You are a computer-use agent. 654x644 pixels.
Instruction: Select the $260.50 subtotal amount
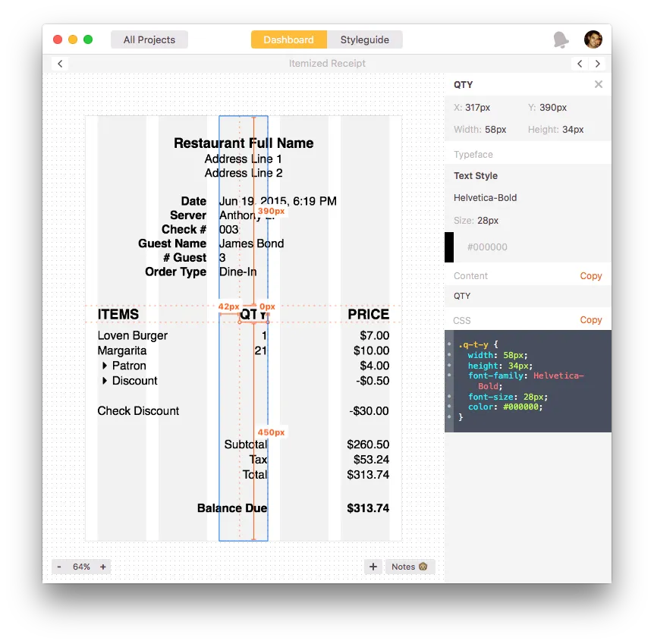tap(368, 445)
